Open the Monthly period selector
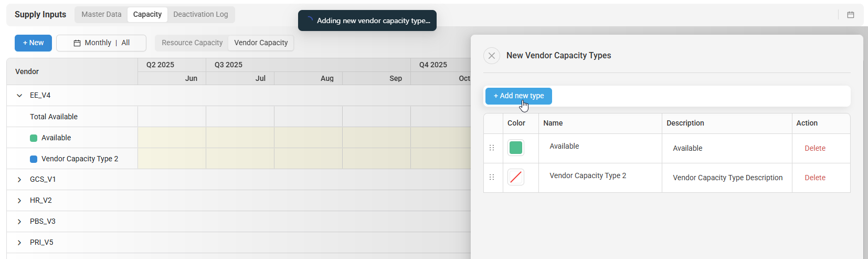Viewport: 868px width, 259px height. click(x=101, y=43)
